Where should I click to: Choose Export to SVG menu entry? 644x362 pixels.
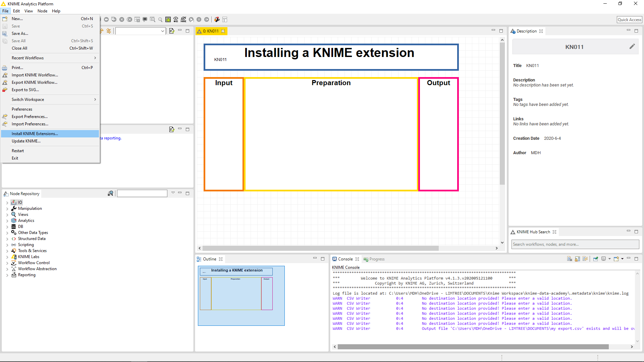[x=50, y=89]
